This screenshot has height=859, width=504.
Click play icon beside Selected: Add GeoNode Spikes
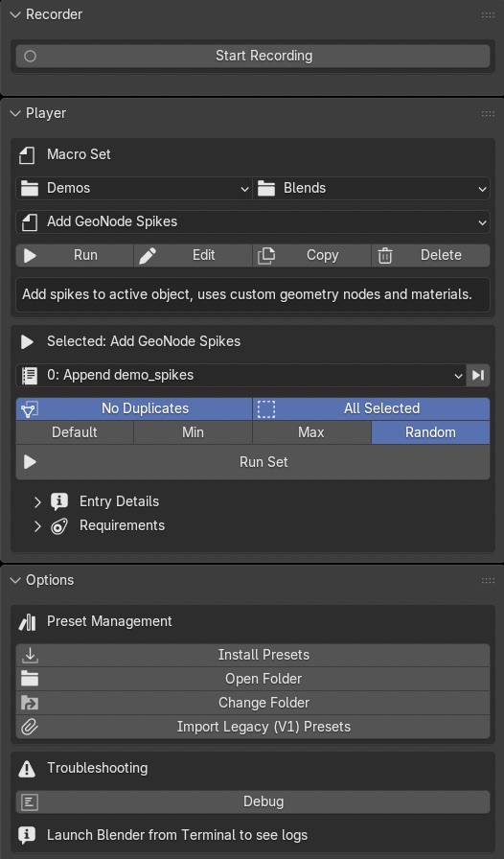pyautogui.click(x=28, y=342)
